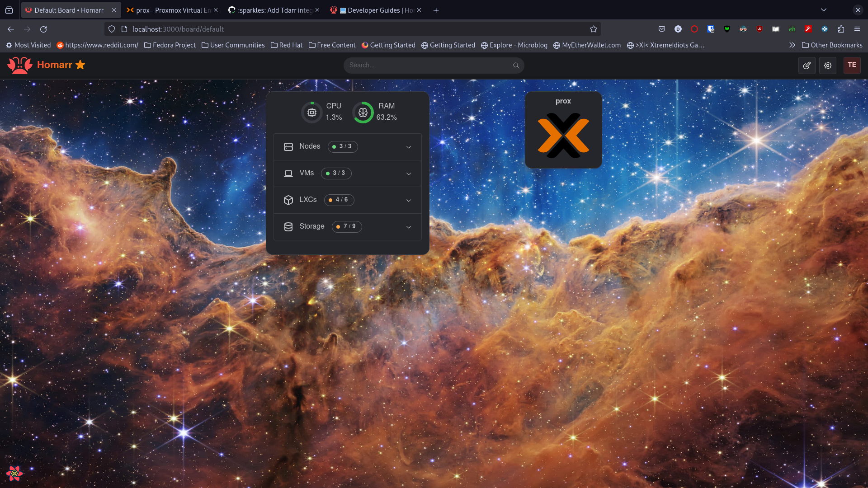Expand the Nodes section chevron
868x488 pixels.
[409, 147]
